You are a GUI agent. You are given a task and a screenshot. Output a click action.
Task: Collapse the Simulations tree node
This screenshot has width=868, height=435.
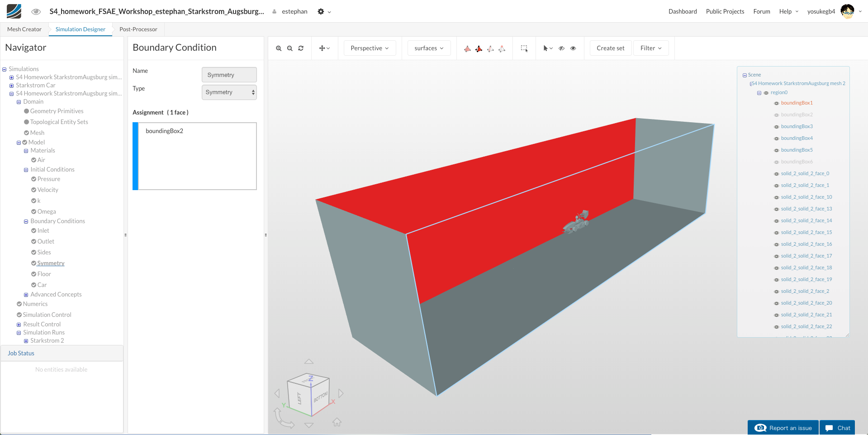(5, 69)
